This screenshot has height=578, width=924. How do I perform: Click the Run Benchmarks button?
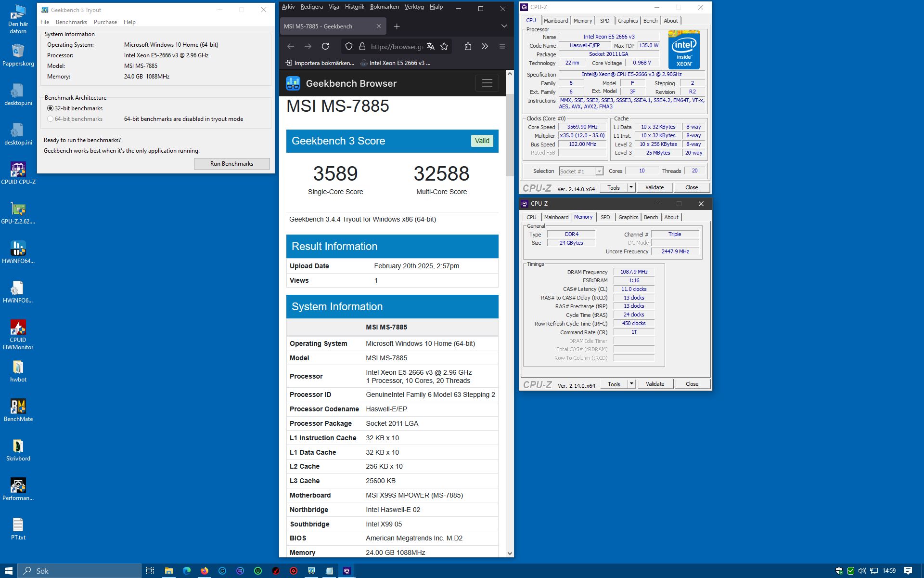[x=231, y=164]
